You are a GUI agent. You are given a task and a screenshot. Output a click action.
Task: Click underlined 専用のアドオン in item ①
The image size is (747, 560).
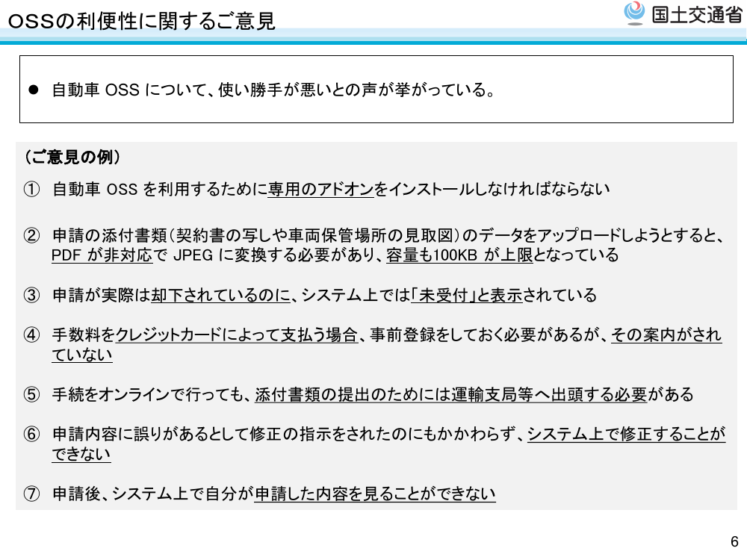(x=320, y=190)
